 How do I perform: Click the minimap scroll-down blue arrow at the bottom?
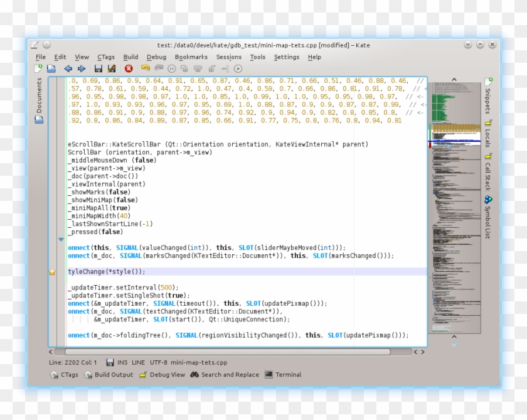pos(454,345)
